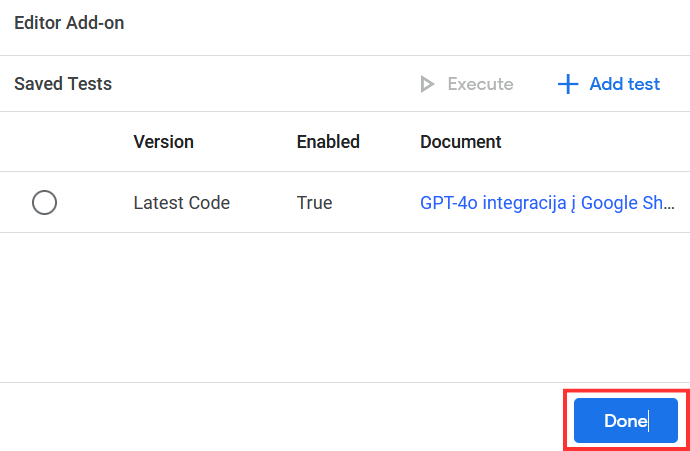Click the Version column header
690x451 pixels.
pyautogui.click(x=163, y=142)
